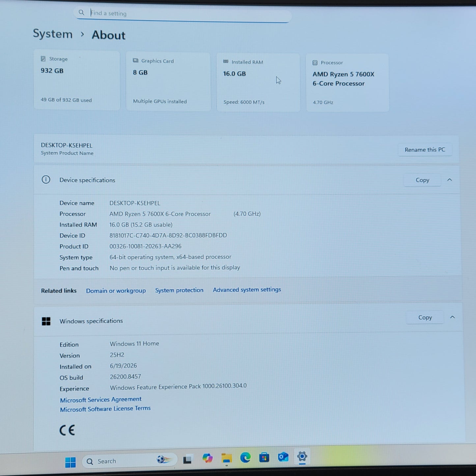Open Advanced system settings link
The width and height of the screenshot is (476, 476).
247,290
